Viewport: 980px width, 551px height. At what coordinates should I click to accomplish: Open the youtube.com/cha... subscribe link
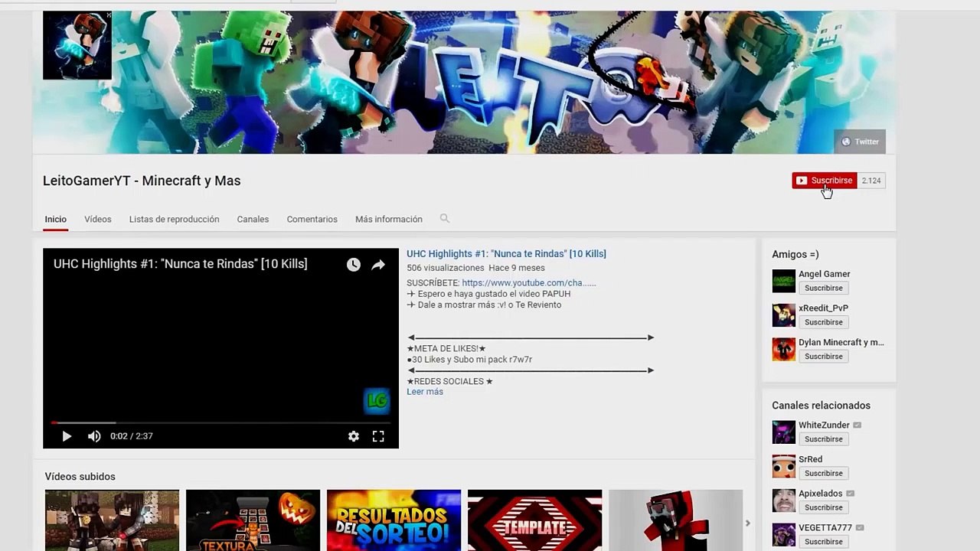point(529,282)
